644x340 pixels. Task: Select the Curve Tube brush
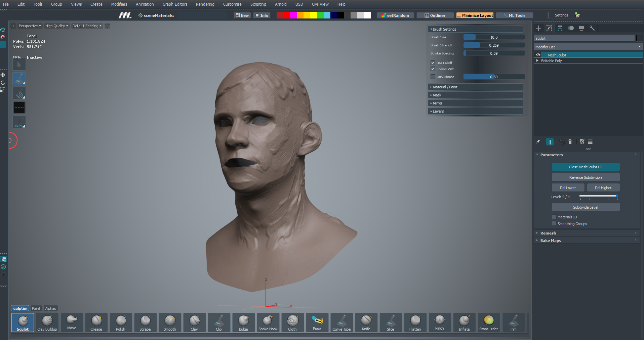(x=341, y=323)
